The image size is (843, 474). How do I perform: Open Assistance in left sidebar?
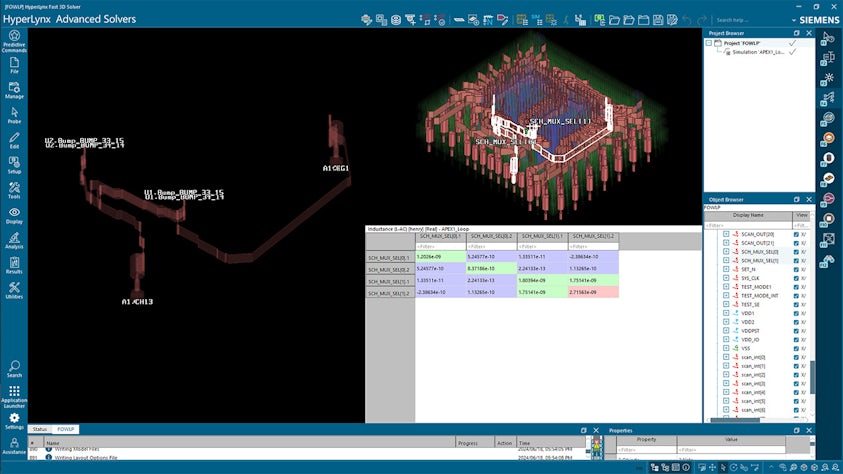(x=14, y=446)
